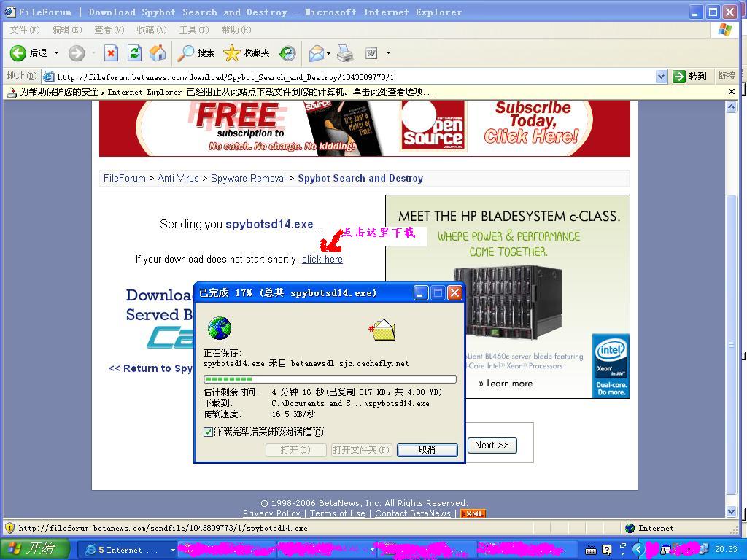Click the download progress bar
Screen dimensions: 747x560
point(330,379)
